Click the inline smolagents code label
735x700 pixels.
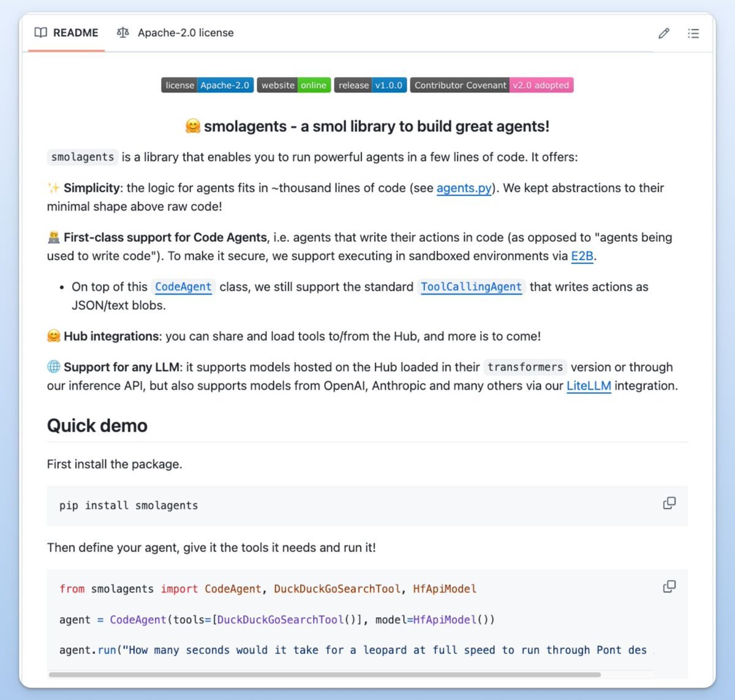tap(83, 157)
